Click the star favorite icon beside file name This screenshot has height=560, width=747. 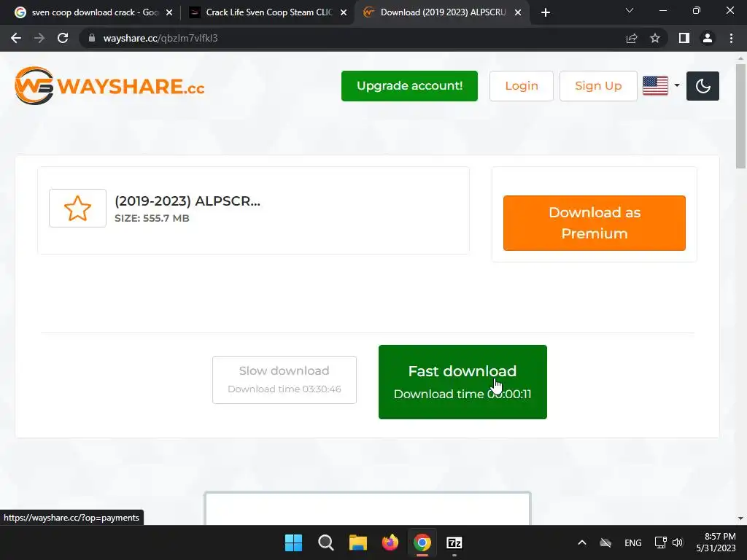pos(77,208)
